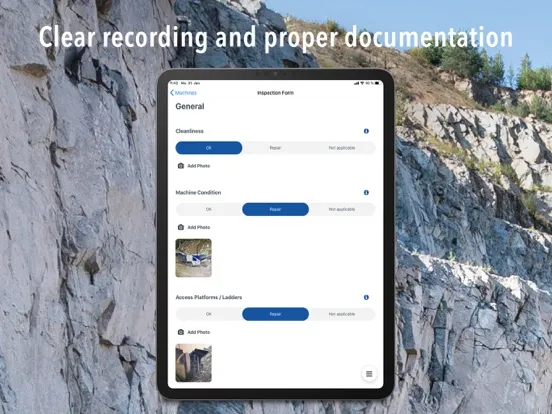Click Add Photo text under Cleanliness
Viewport: 552px width, 414px height.
point(199,166)
